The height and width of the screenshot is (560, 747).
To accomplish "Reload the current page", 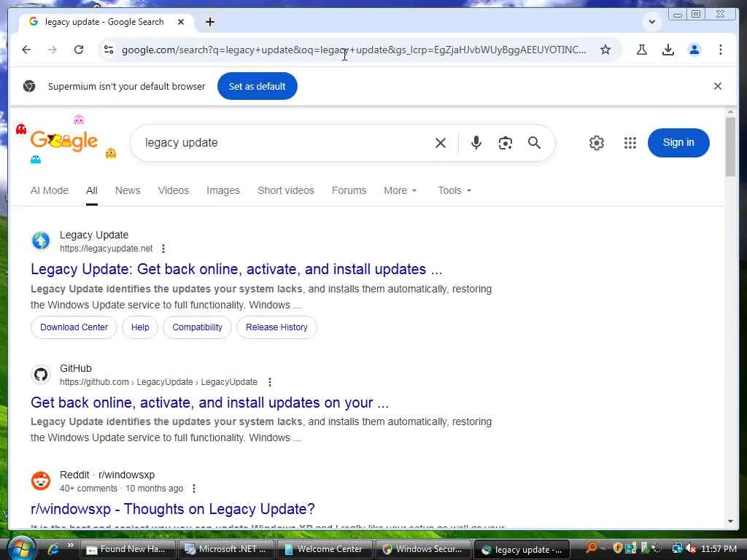I will point(79,50).
